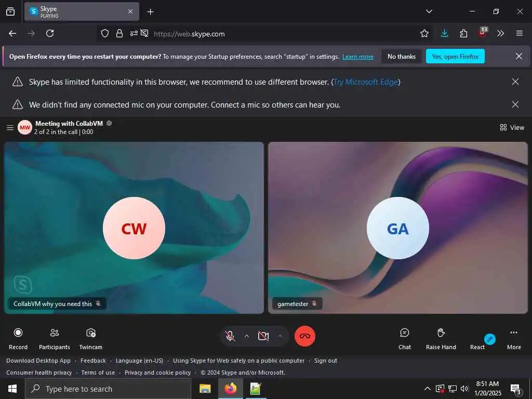
Task: Open the Firefox downloads panel
Action: point(445,33)
